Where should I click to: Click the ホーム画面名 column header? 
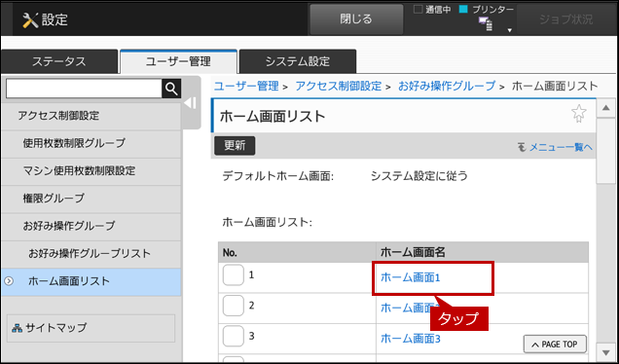(482, 253)
